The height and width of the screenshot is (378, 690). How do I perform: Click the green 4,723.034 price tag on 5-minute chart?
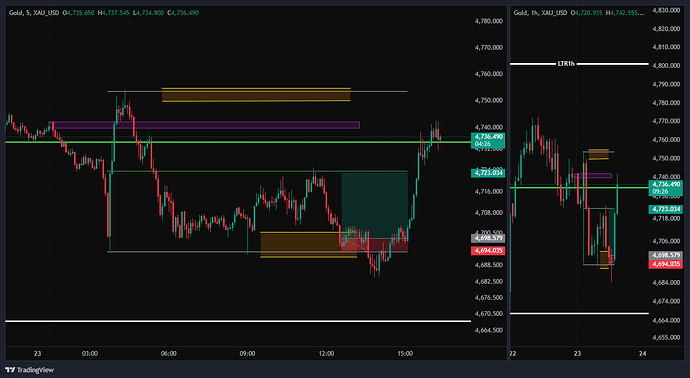488,173
